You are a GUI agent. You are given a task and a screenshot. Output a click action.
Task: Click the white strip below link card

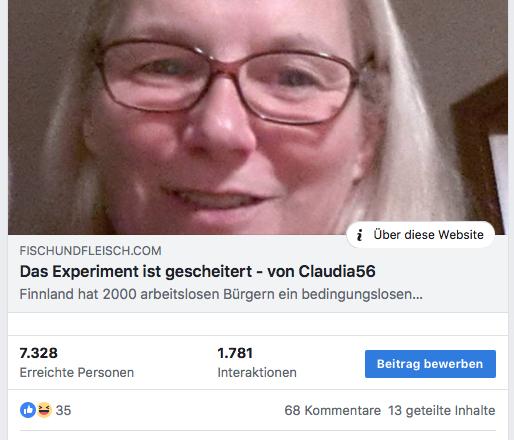pos(258,324)
